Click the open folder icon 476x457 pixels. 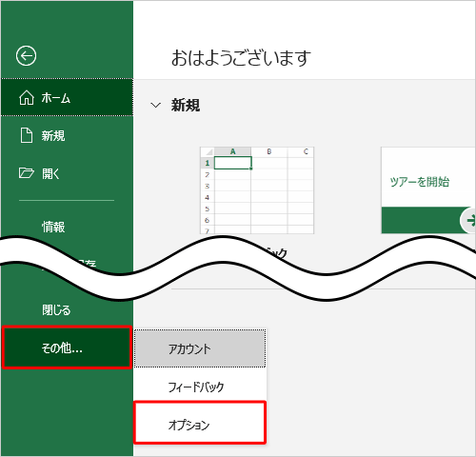27,173
